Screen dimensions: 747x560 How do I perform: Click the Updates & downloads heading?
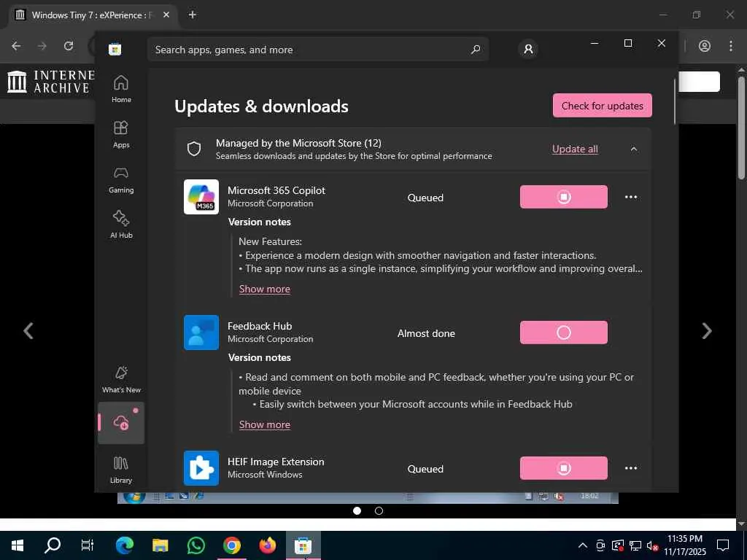(262, 106)
